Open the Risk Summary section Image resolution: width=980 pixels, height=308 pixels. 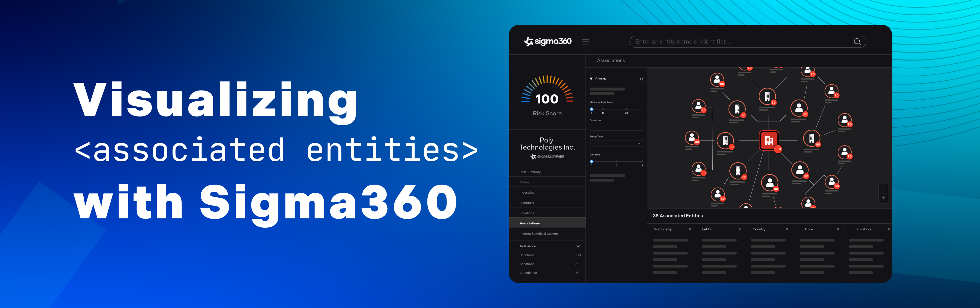(530, 172)
